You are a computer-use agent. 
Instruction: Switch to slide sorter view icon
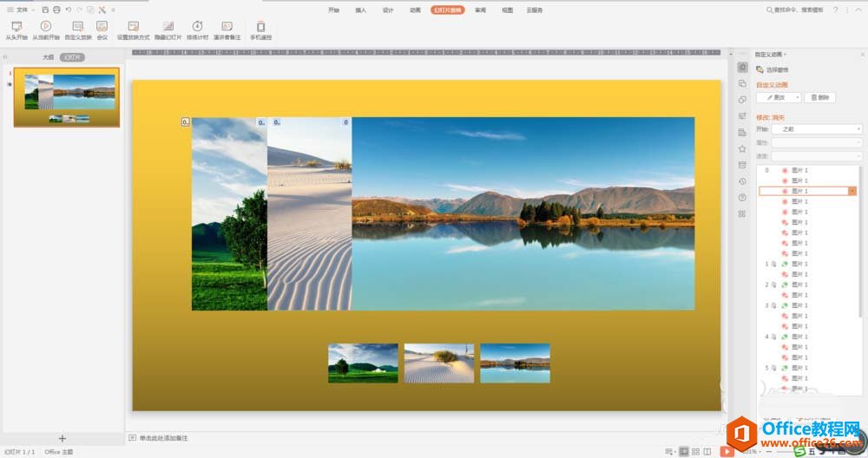[696, 452]
